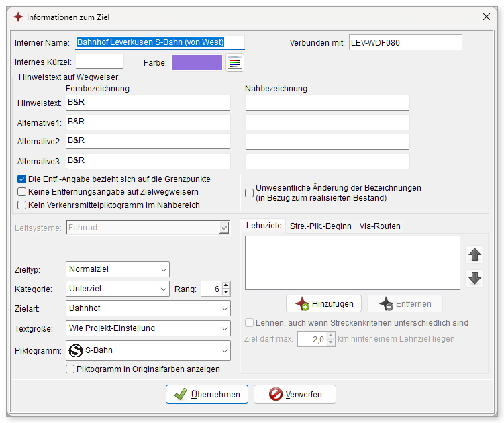Viewport: 504px width, 423px height.
Task: Click the Alternative3 Nahbezeichnung field
Action: pyautogui.click(x=327, y=161)
